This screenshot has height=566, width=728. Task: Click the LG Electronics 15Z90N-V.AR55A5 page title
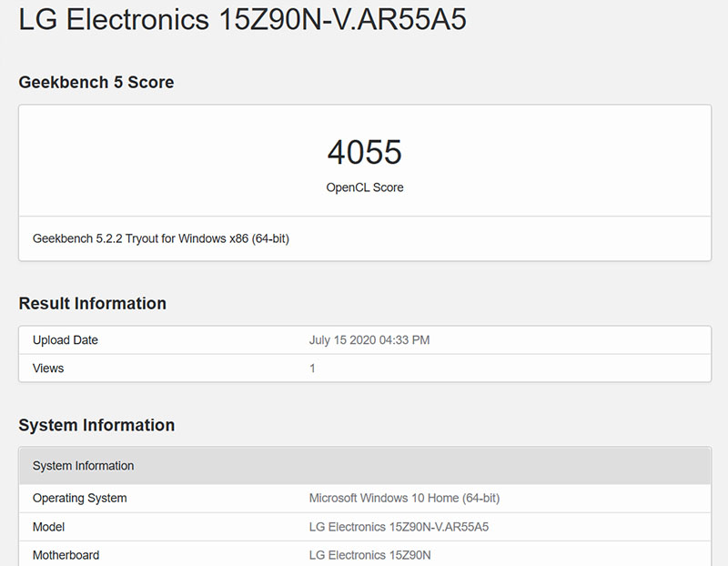[241, 19]
